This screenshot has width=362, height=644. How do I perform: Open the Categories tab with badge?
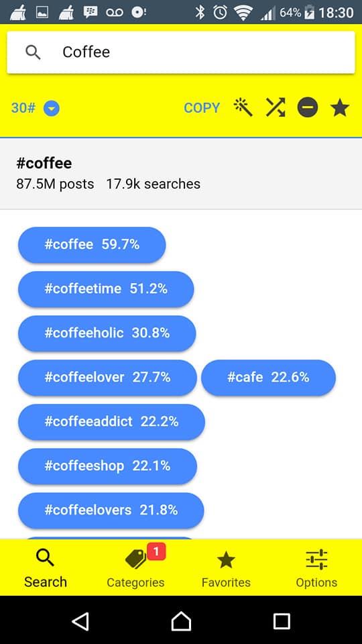pyautogui.click(x=136, y=567)
